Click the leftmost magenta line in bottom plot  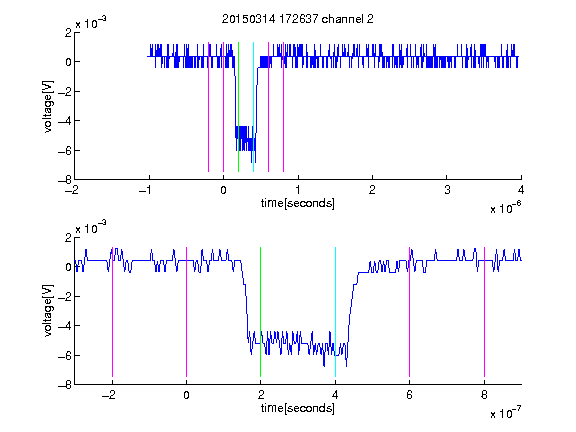click(x=112, y=312)
